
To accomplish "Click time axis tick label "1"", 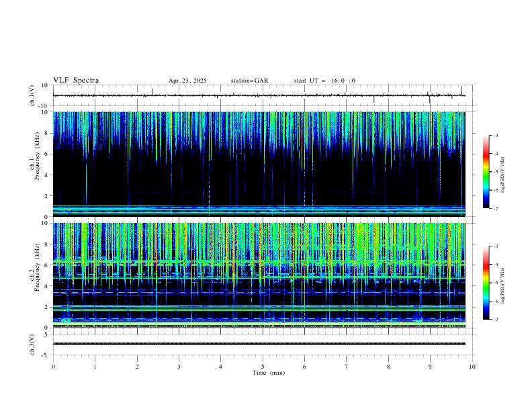I will click(95, 367).
